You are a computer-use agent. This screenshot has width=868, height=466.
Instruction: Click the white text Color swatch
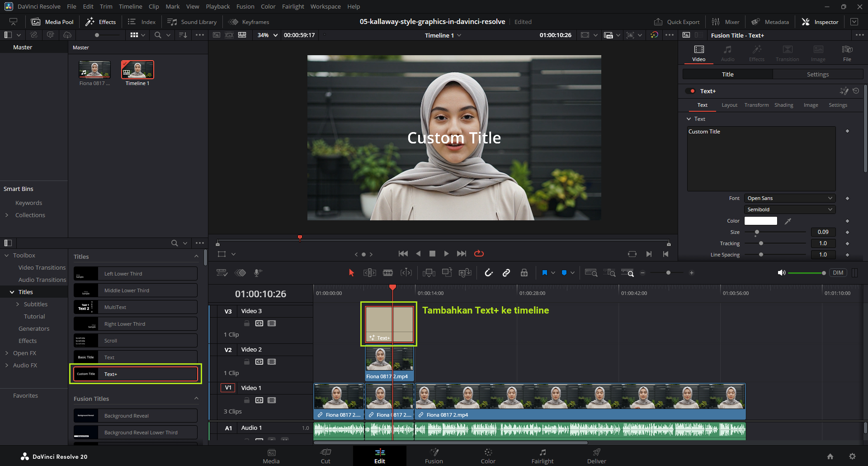click(760, 221)
